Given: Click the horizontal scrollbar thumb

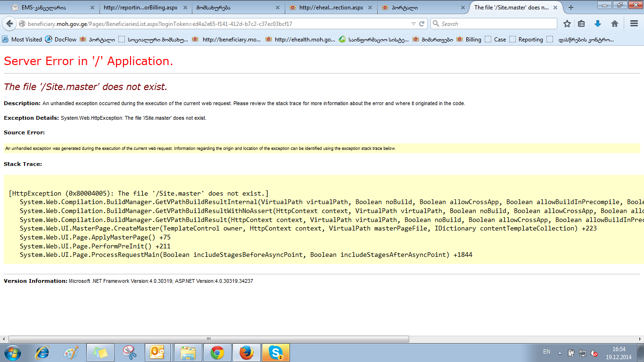Looking at the screenshot, I should [208, 339].
